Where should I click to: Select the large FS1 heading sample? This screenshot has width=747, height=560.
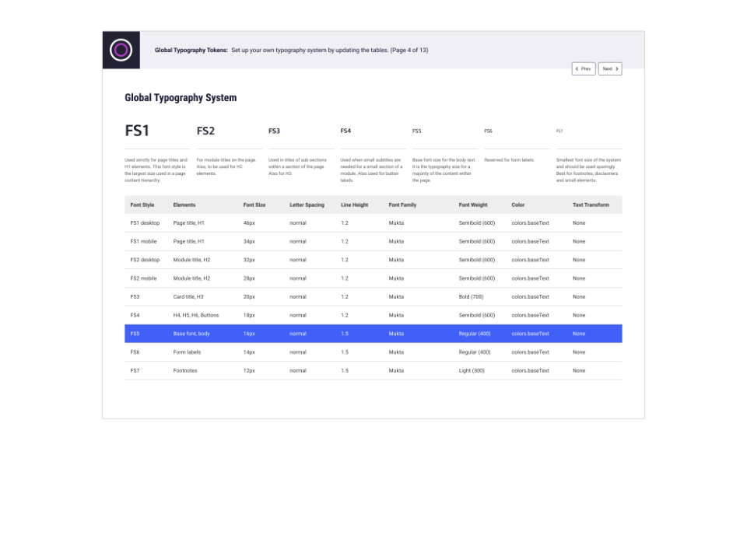pos(137,131)
